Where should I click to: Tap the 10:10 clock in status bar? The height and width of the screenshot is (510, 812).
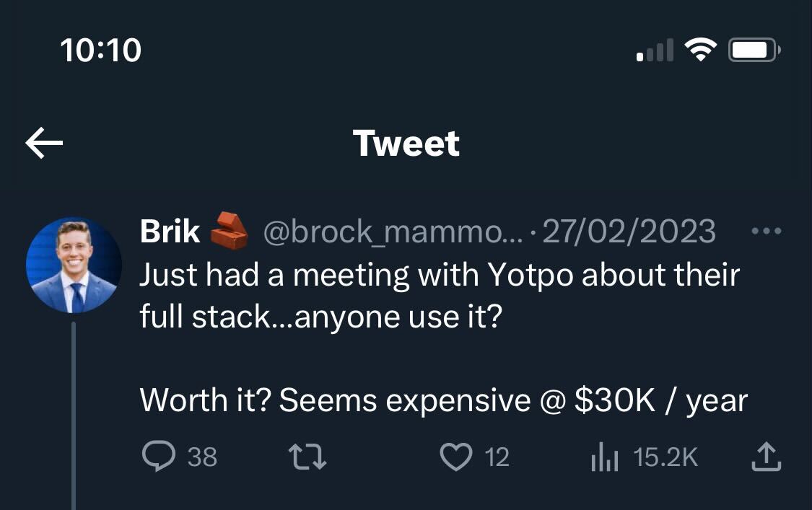101,50
